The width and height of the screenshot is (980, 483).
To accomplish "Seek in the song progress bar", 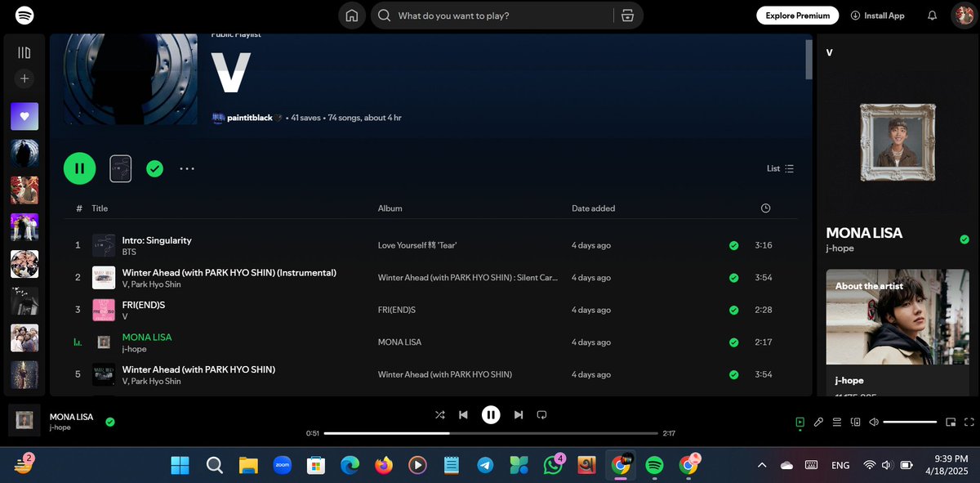I will (491, 433).
